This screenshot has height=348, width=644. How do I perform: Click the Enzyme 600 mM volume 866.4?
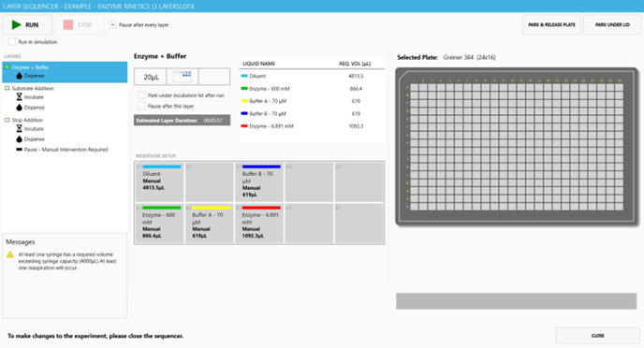(x=356, y=89)
